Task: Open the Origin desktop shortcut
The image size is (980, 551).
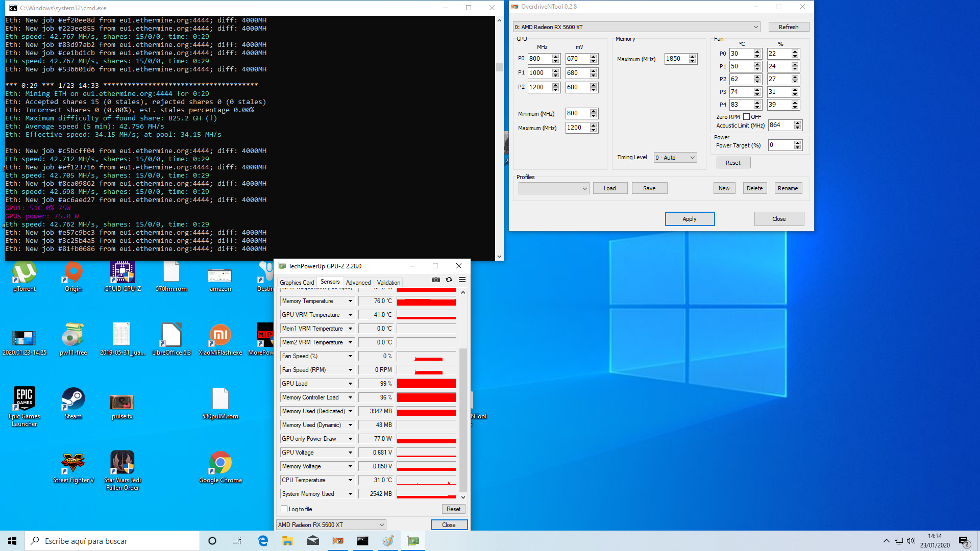Action: [73, 276]
